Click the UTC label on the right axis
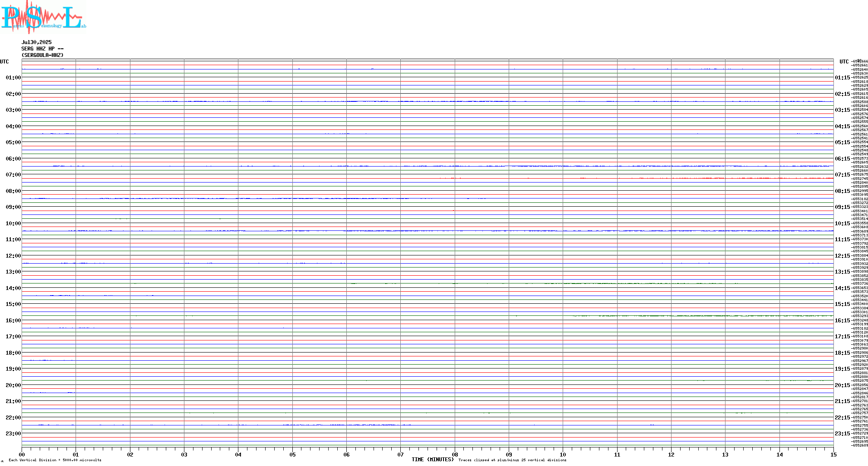 [x=844, y=62]
